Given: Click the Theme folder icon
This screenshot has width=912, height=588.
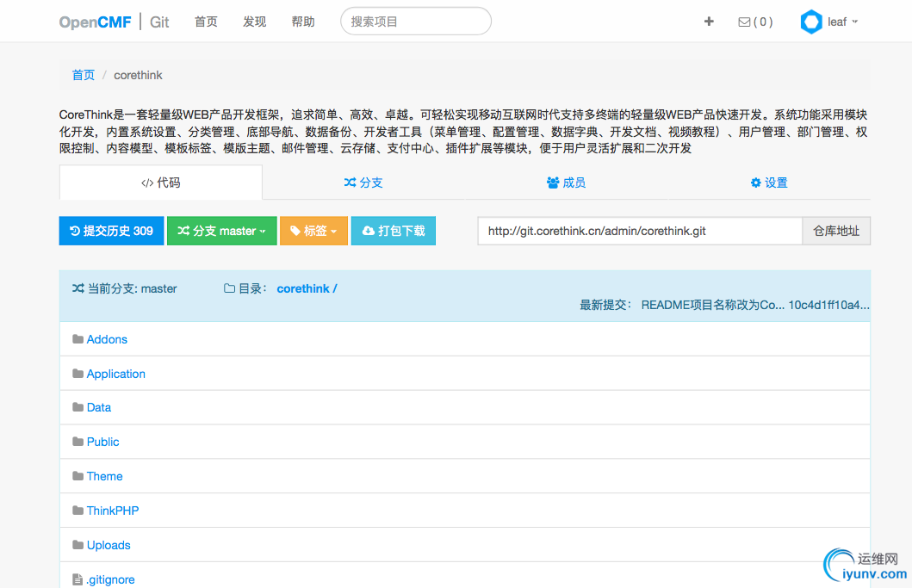Looking at the screenshot, I should pos(78,476).
